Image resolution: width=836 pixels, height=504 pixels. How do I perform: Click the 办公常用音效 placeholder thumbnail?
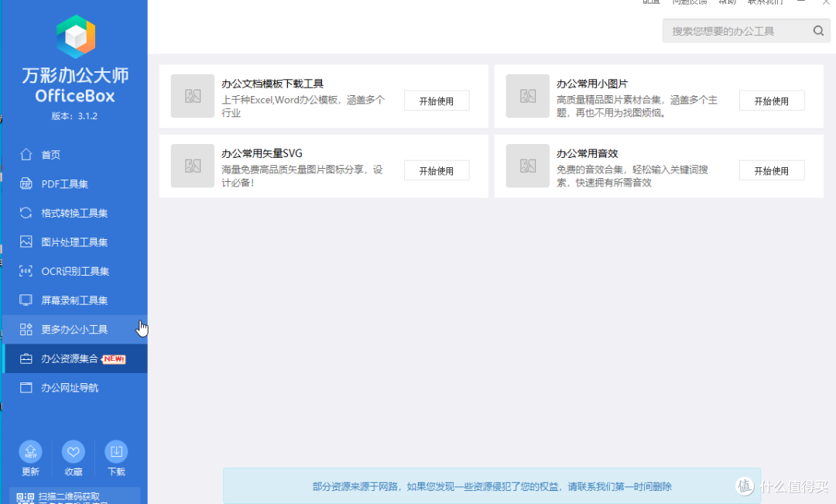coord(527,166)
